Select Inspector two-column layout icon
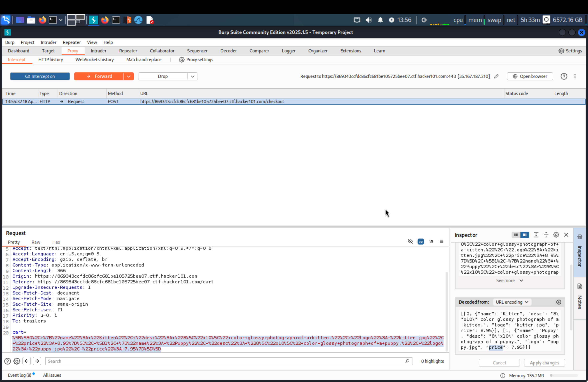Image resolution: width=588 pixels, height=382 pixels. 525,235
